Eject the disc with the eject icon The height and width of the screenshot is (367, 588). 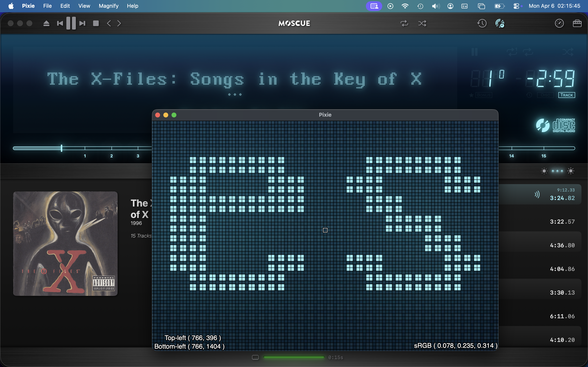46,23
